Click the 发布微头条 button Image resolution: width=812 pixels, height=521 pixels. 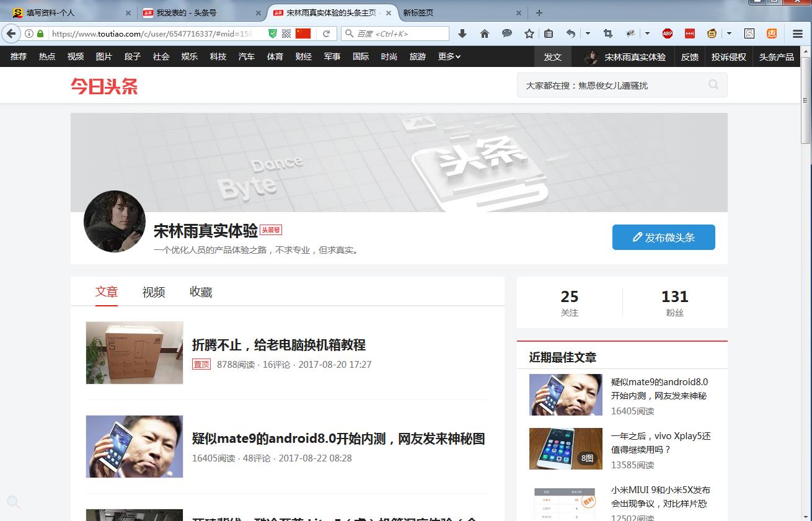[x=664, y=237]
